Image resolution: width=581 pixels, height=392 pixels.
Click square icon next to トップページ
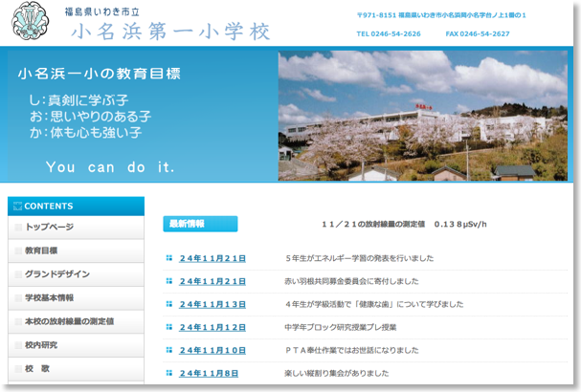pyautogui.click(x=17, y=228)
